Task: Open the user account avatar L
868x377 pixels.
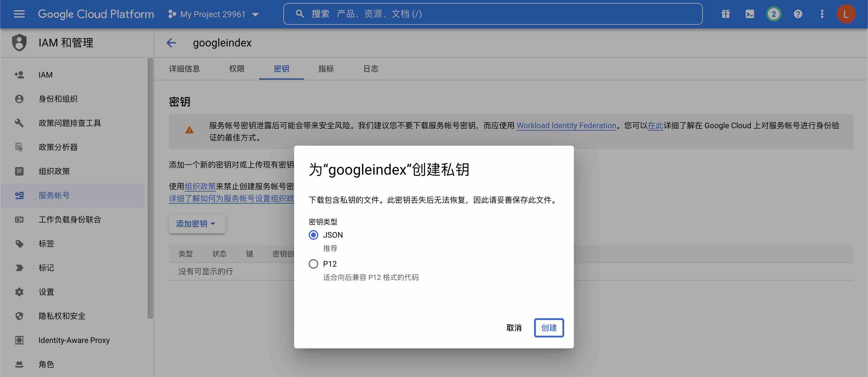Action: point(846,14)
